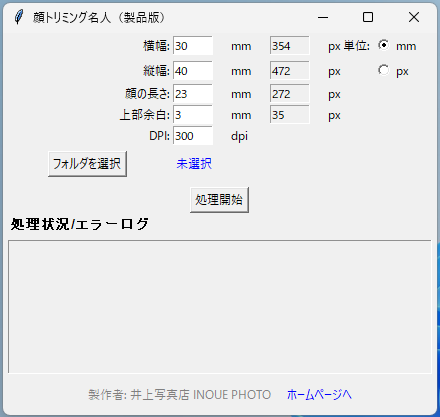Maximize the 顔トリミング名人 window
Viewport: 440px width, 417px height.
coord(368,17)
